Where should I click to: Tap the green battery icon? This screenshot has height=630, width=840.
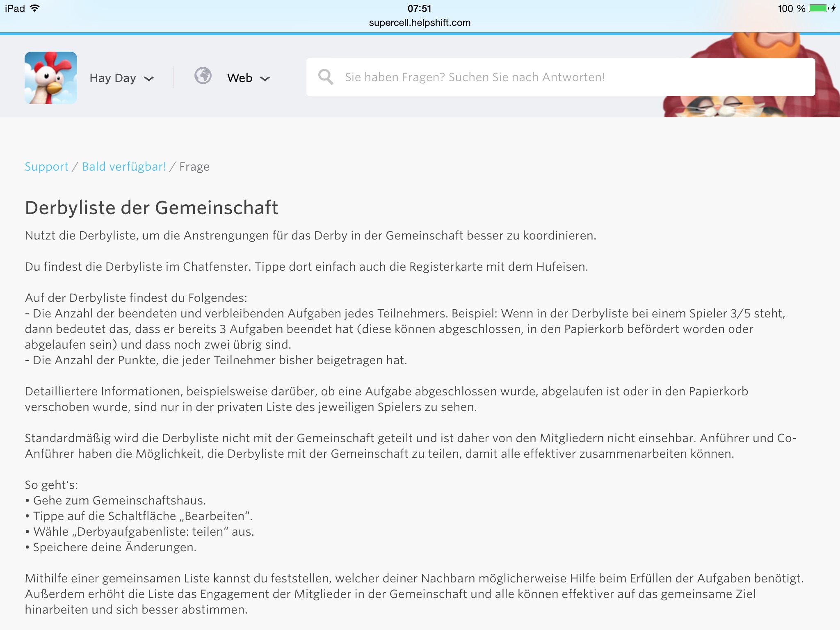[x=818, y=9]
